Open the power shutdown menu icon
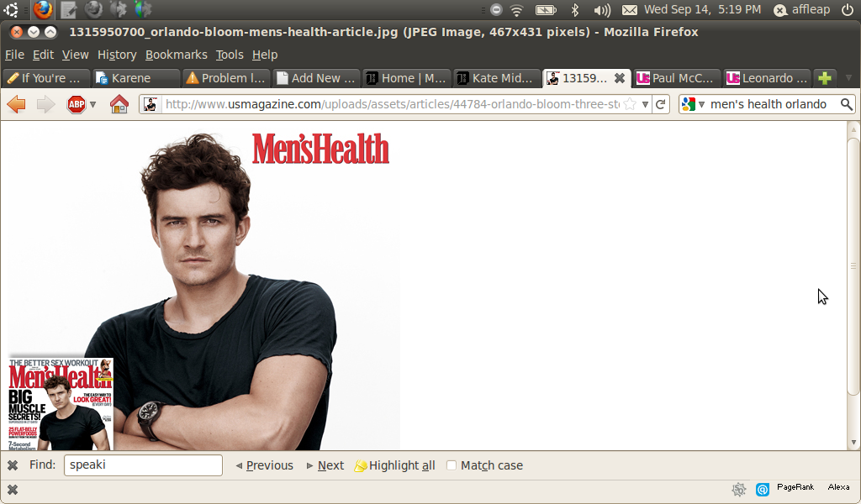Viewport: 861px width, 504px height. pyautogui.click(x=848, y=9)
